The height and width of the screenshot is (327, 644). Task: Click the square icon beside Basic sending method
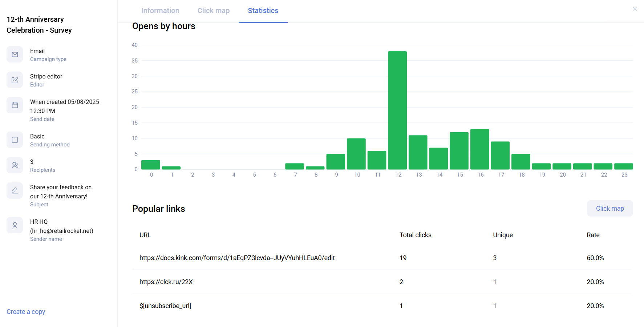point(15,140)
